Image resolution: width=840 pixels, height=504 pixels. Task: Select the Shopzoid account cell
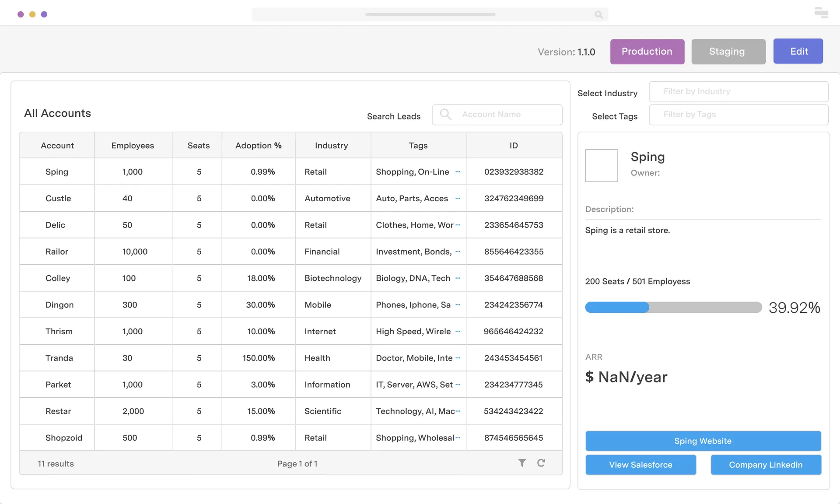57,437
